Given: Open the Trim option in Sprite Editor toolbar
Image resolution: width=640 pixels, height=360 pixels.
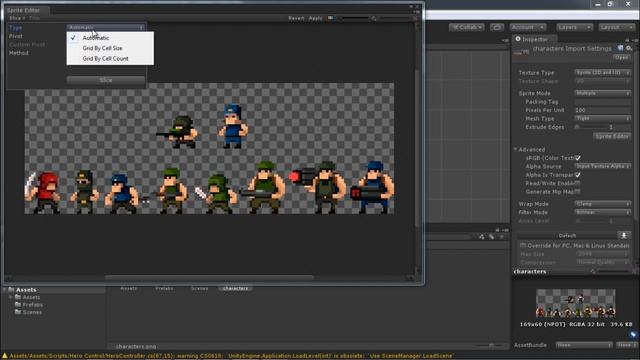Looking at the screenshot, I should coord(34,18).
